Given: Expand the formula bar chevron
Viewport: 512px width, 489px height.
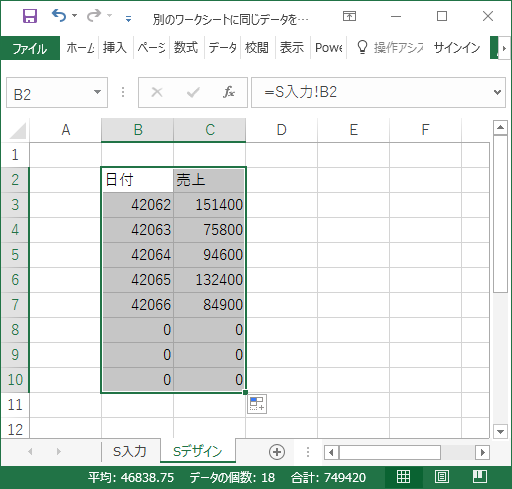Looking at the screenshot, I should (497, 92).
